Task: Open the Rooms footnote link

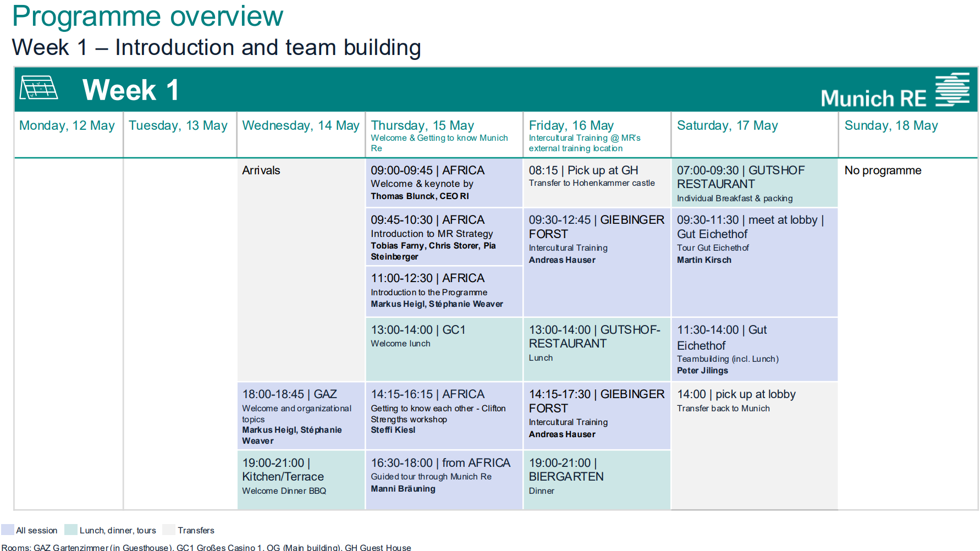Action: [x=206, y=547]
